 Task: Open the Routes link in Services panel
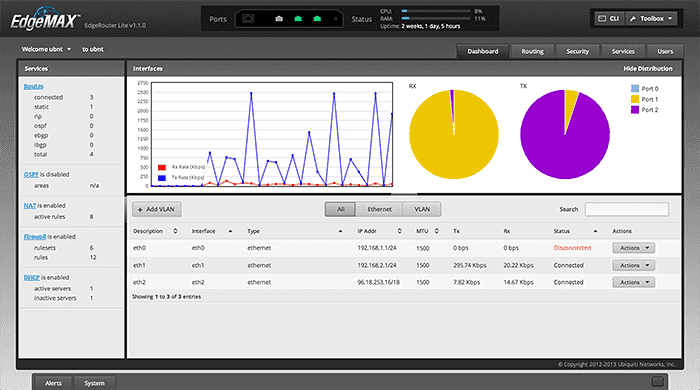click(33, 86)
